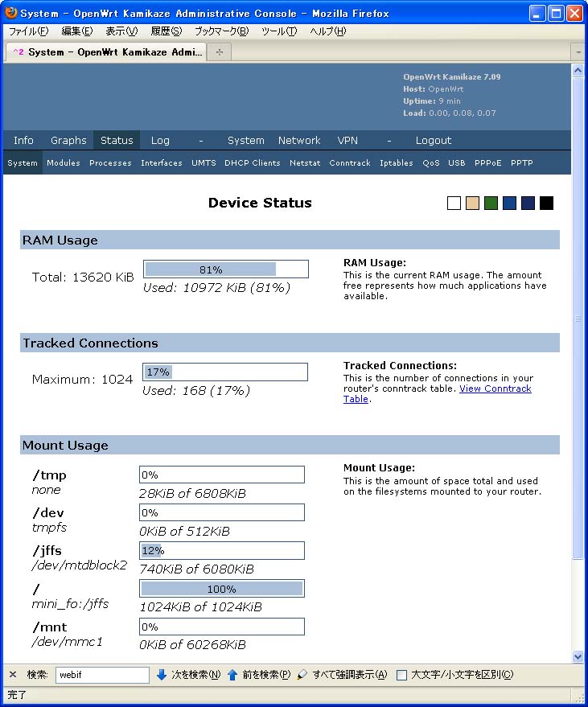
Task: Open the tab list dropdown arrow
Action: point(578,51)
